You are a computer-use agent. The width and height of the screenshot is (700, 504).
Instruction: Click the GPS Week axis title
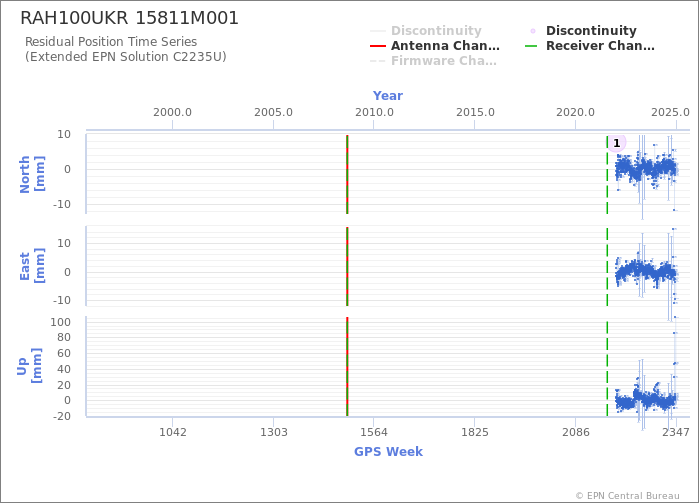pos(388,451)
